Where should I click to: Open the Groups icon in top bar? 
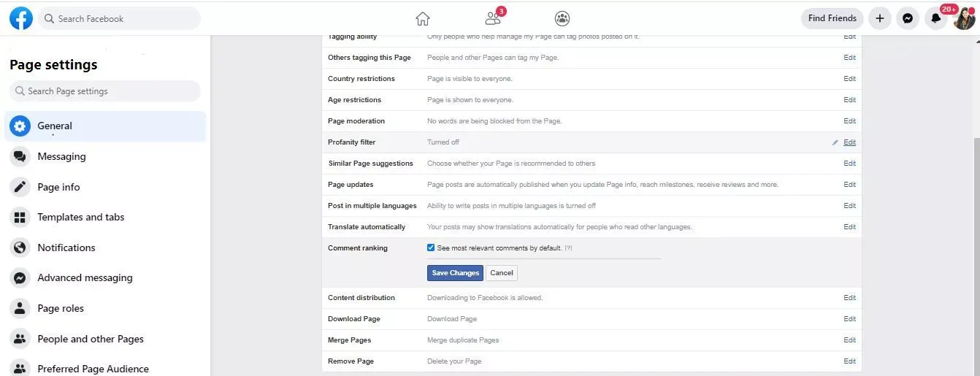[x=562, y=18]
